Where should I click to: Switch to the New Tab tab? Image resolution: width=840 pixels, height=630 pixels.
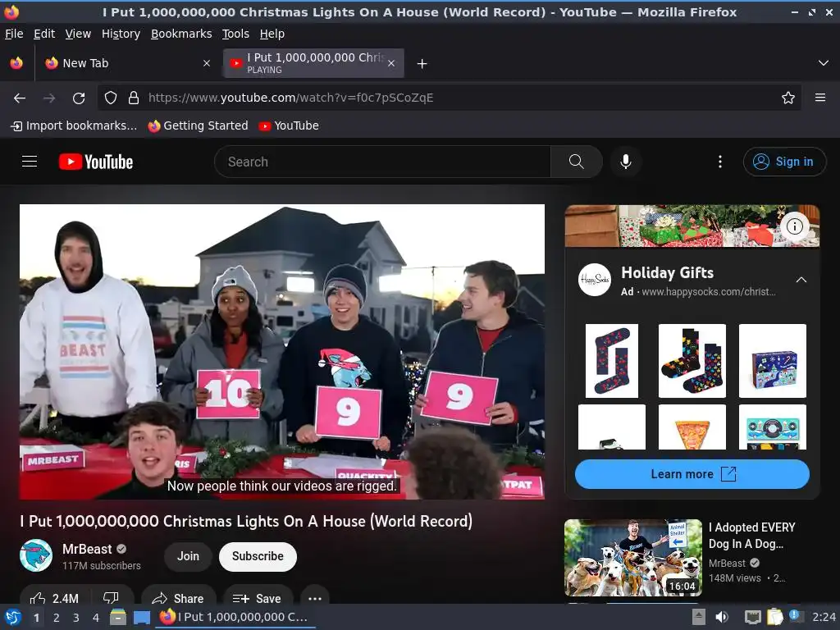126,63
